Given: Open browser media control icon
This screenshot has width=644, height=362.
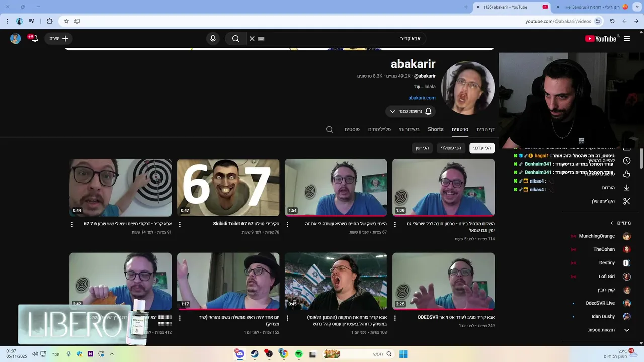Looking at the screenshot, I should click(x=32, y=21).
